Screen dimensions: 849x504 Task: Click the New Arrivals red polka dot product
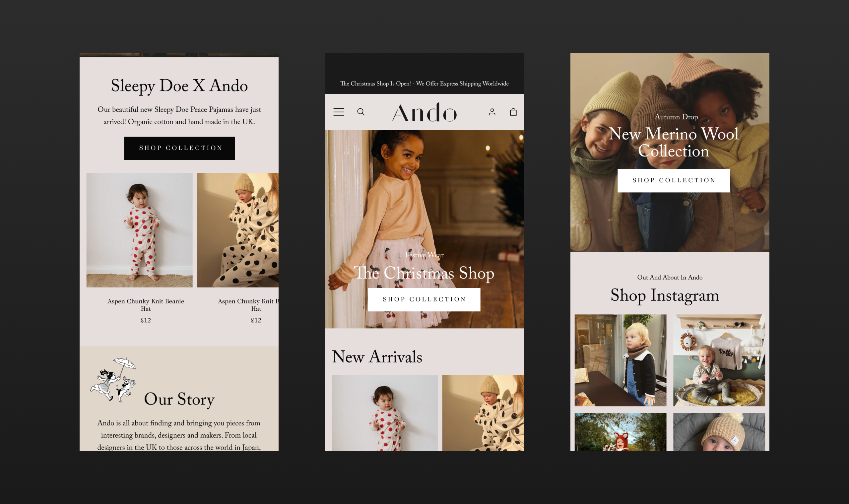click(x=384, y=412)
